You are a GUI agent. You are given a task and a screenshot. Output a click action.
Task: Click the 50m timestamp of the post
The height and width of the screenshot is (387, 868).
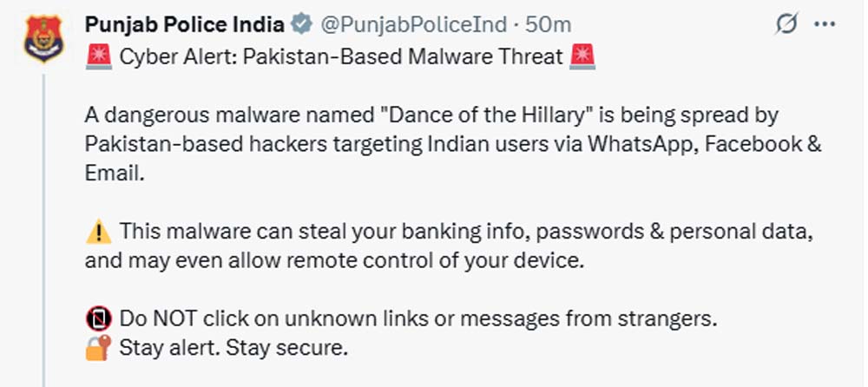[549, 25]
